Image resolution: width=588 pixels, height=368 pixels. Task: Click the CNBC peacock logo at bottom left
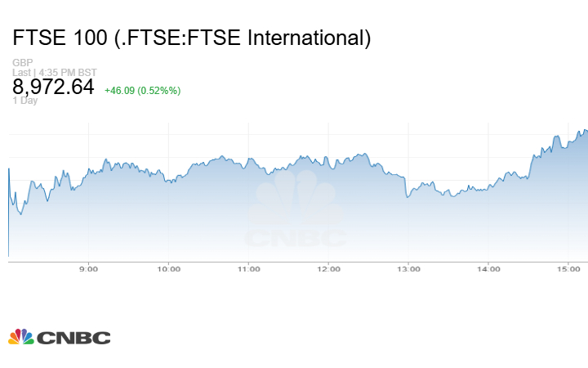click(x=21, y=337)
